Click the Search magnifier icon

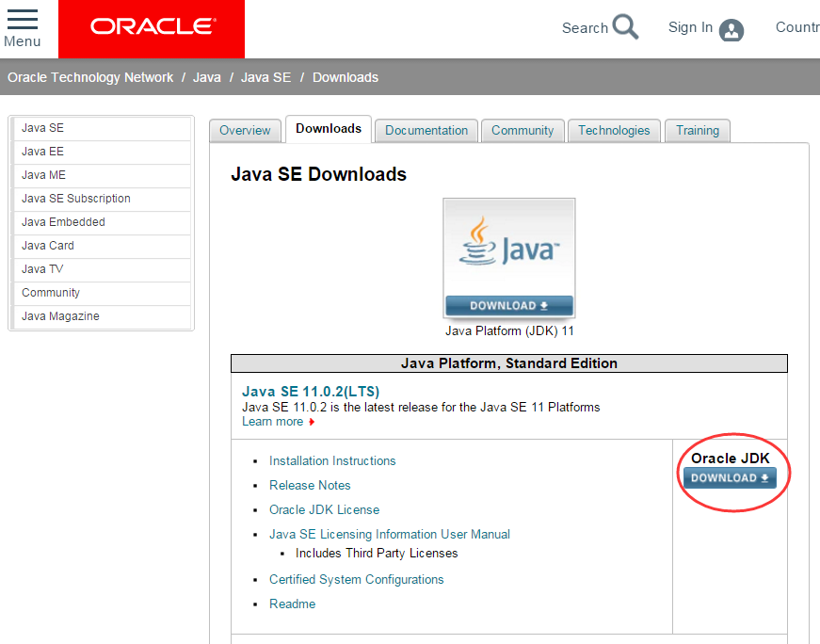(625, 26)
